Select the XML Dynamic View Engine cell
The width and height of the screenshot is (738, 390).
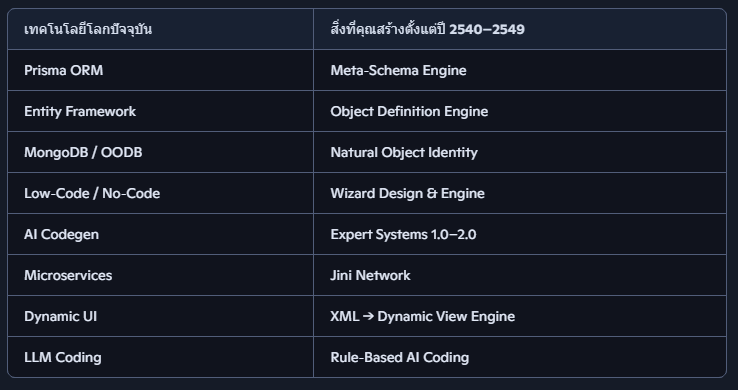520,316
